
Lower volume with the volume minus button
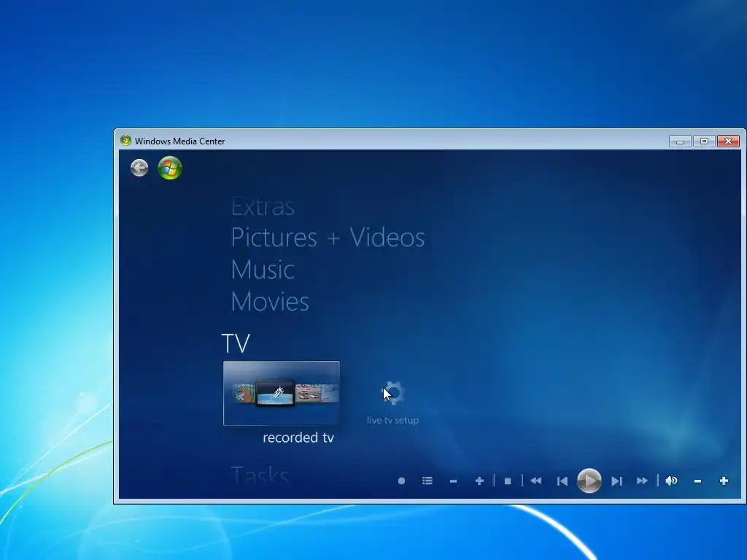click(x=697, y=481)
